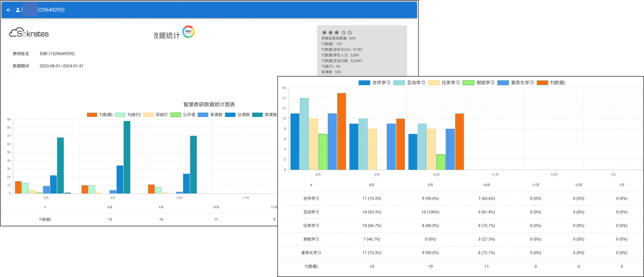The height and width of the screenshot is (277, 644).
Task: Click the third filled star rating icon
Action: 337,32
